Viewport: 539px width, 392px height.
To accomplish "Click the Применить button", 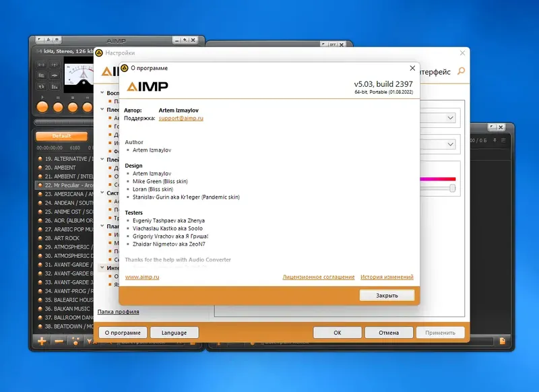I will 440,333.
